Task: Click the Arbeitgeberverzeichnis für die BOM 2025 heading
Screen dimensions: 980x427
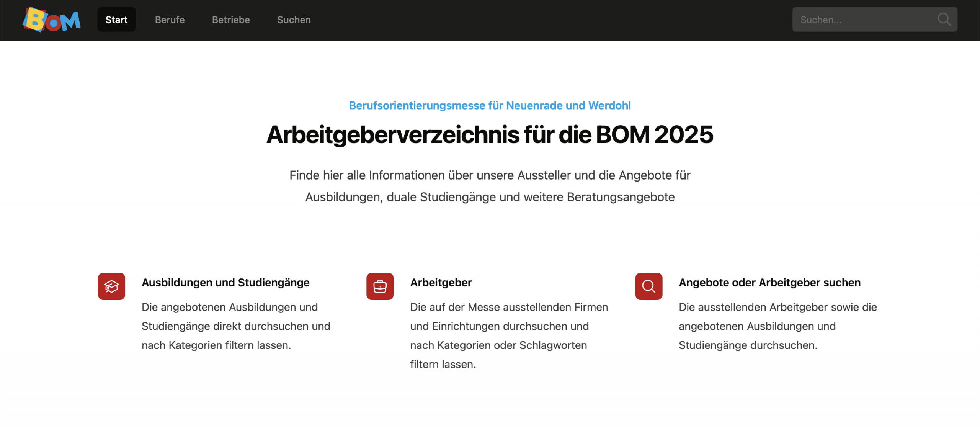Action: [490, 135]
